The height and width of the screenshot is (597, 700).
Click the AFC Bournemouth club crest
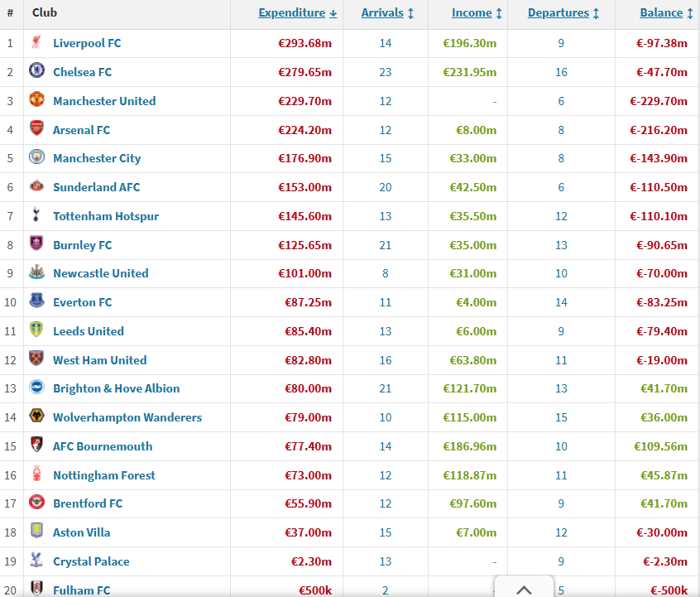(x=36, y=445)
